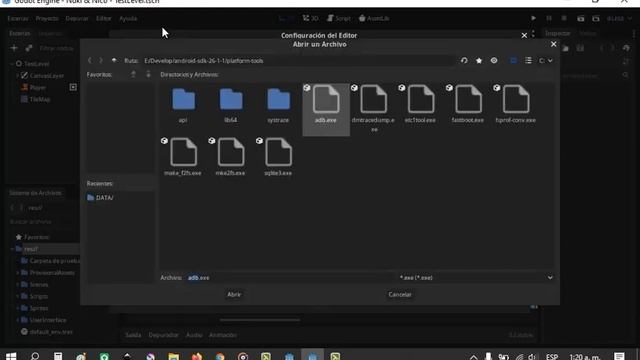This screenshot has height=360, width=640.
Task: Show hidden system tray icons
Action: tap(473, 356)
